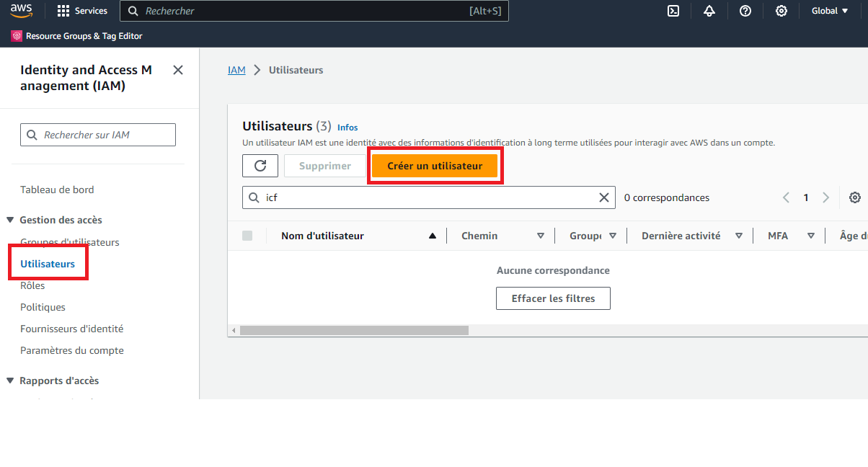Image resolution: width=868 pixels, height=467 pixels.
Task: Click the Âge column header
Action: (854, 236)
